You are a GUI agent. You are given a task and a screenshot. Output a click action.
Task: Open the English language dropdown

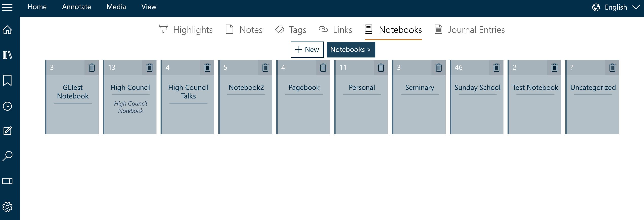[616, 7]
